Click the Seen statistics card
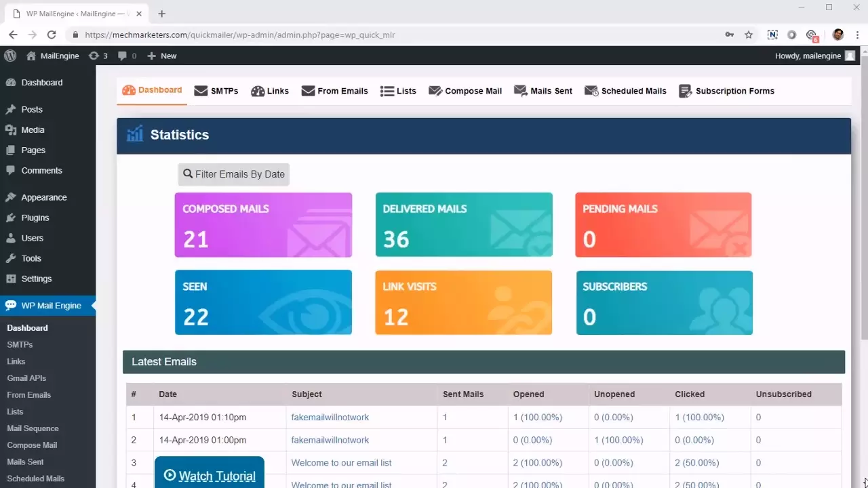 [x=263, y=302]
